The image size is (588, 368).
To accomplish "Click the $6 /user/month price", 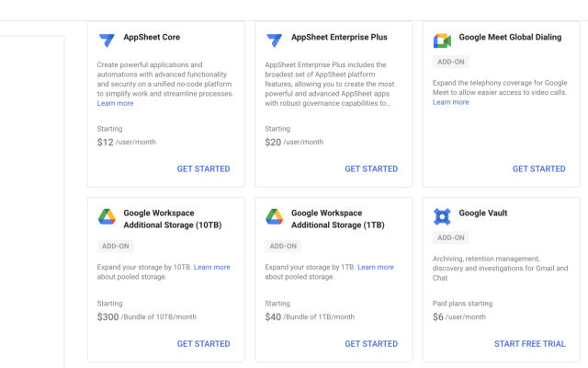I will 459,316.
